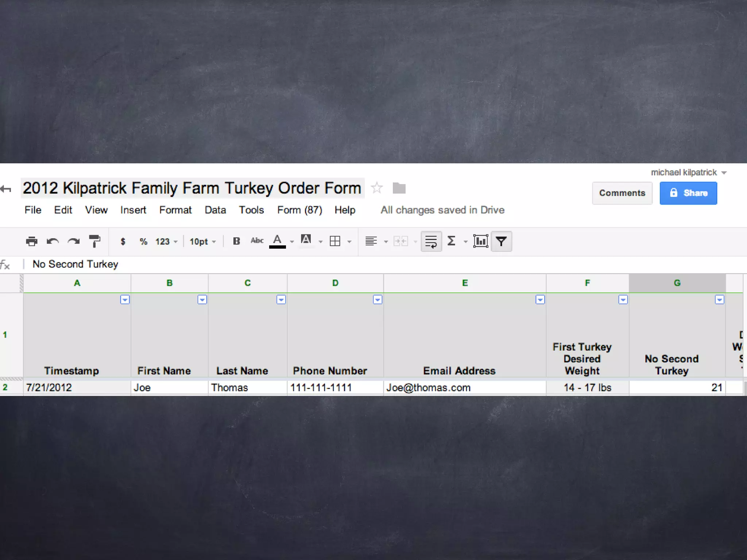The image size is (747, 560).
Task: Click the blue Share button
Action: click(688, 193)
